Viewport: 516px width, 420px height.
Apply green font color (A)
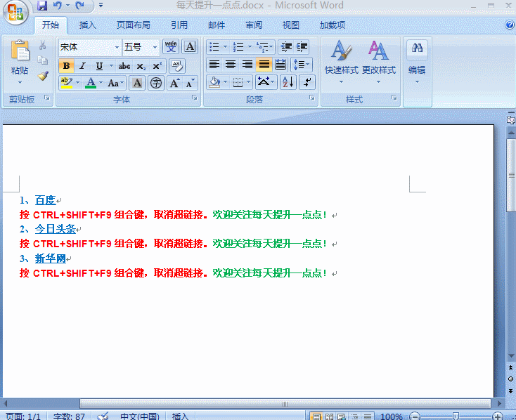click(91, 83)
